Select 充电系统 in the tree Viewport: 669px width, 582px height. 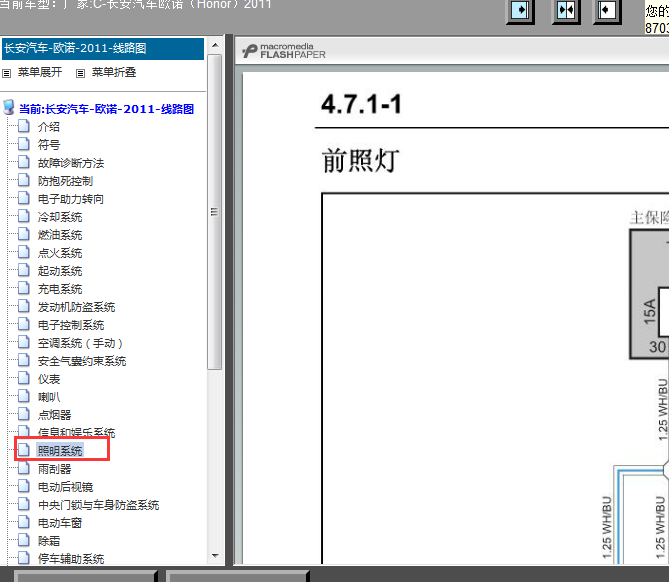pyautogui.click(x=60, y=289)
